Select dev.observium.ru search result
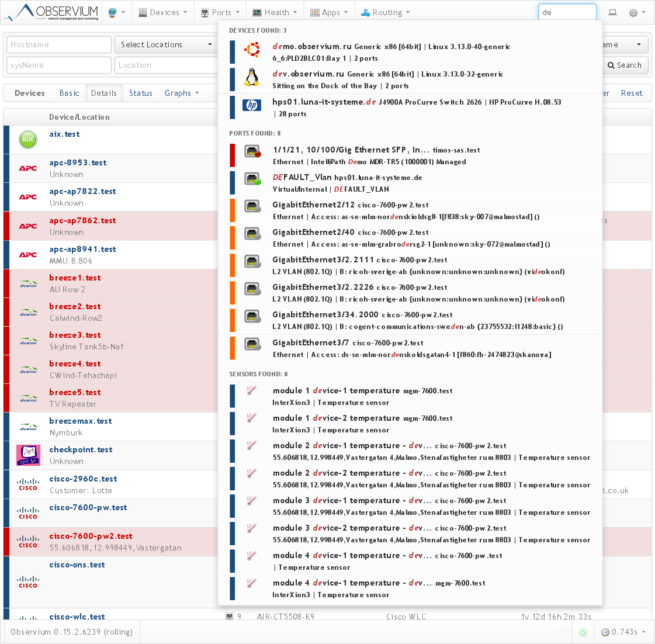This screenshot has height=644, width=655. 410,80
